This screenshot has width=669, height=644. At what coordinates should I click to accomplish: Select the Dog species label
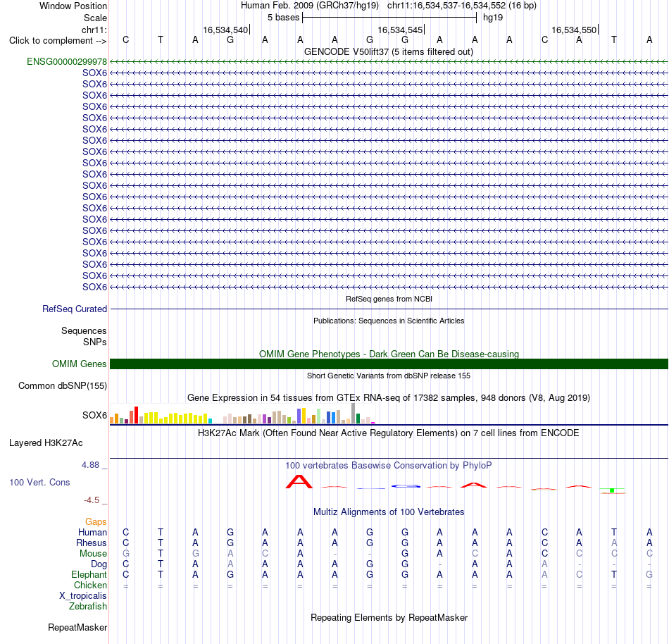click(99, 564)
